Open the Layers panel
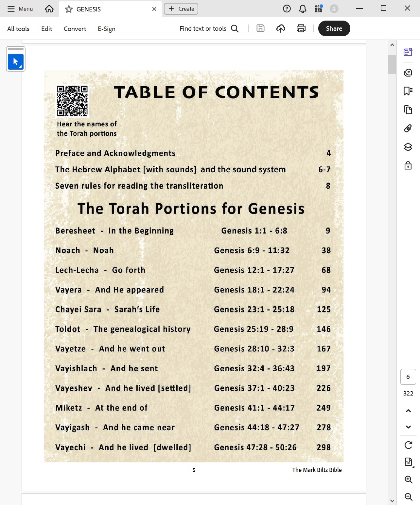This screenshot has height=505, width=420. [x=408, y=147]
